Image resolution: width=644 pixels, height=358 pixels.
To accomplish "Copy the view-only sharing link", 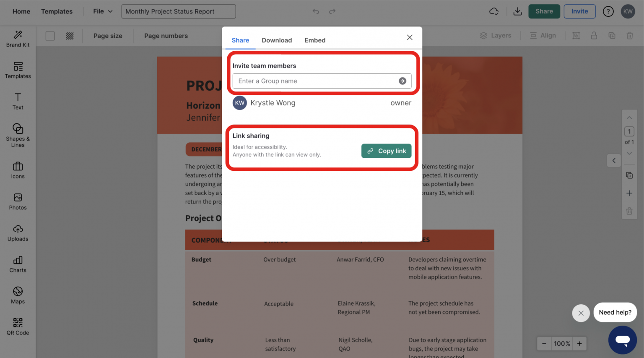I will [x=386, y=151].
